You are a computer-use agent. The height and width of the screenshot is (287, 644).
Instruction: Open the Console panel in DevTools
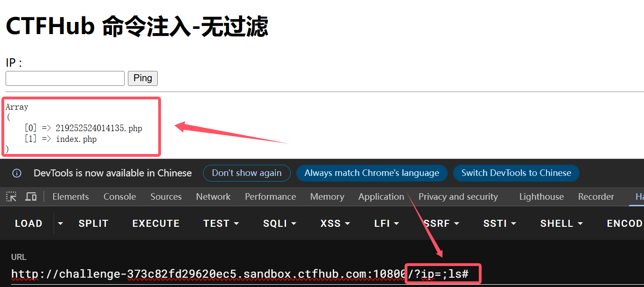coord(119,196)
